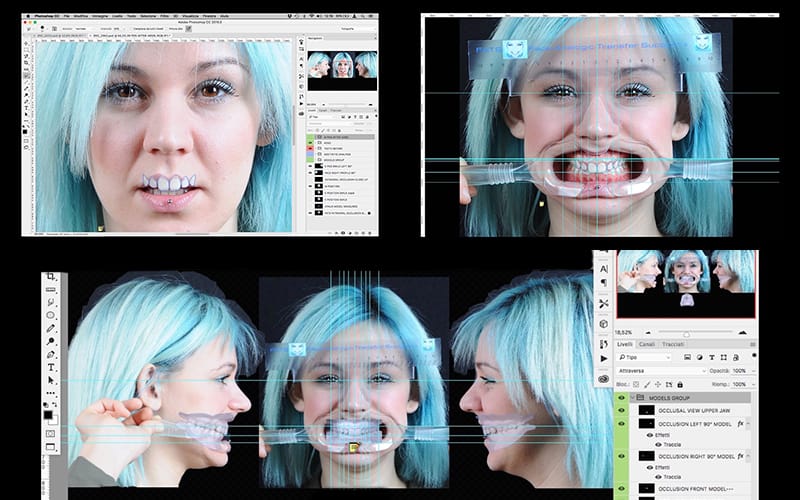Viewport: 800px width, 500px height.
Task: Collapse effects list of OCCLUSION LEFT 90° MODEL
Action: point(748,423)
